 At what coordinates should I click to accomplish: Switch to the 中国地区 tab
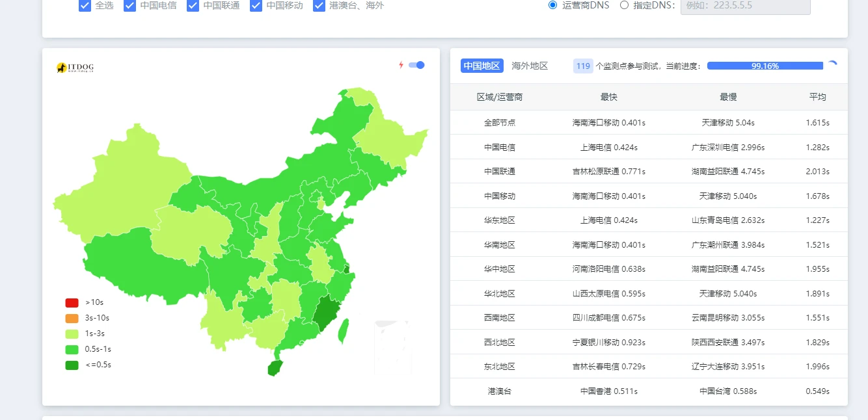(x=481, y=66)
